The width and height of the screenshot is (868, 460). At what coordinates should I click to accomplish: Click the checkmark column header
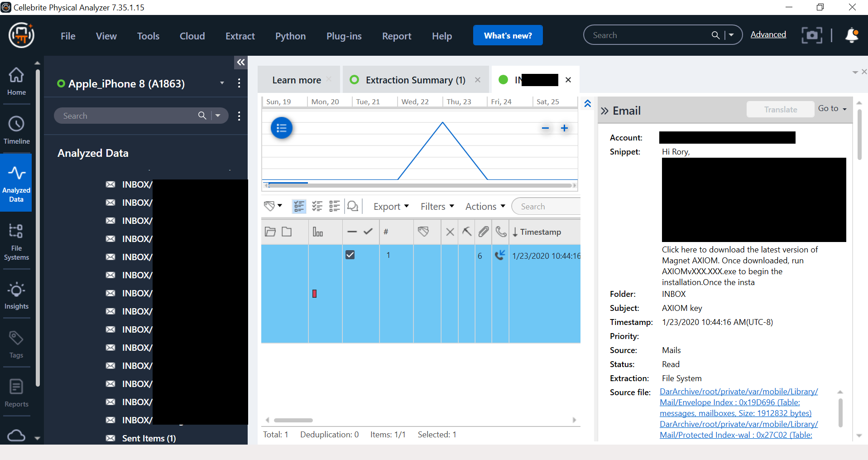tap(368, 231)
